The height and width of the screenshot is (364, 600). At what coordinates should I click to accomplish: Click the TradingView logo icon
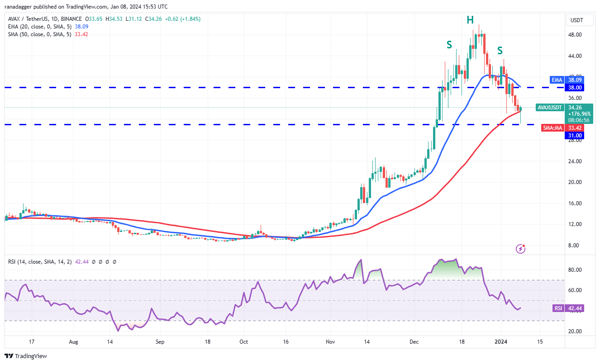[9, 356]
